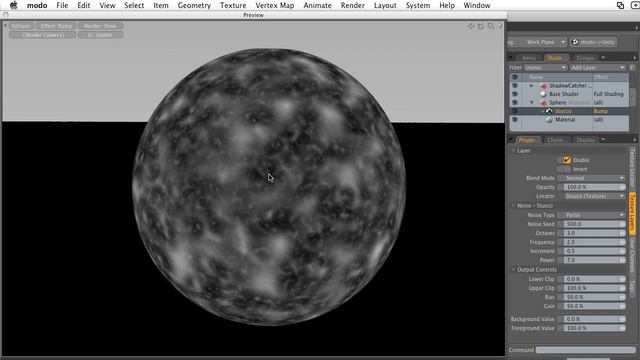Click the IC: Update button
The image size is (640, 360).
coord(100,35)
